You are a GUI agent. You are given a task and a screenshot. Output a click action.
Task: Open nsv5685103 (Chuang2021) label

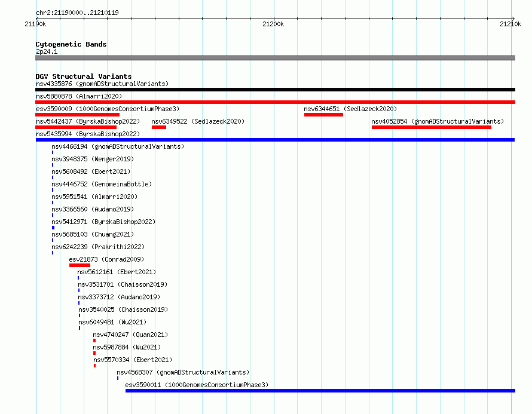(x=93, y=234)
